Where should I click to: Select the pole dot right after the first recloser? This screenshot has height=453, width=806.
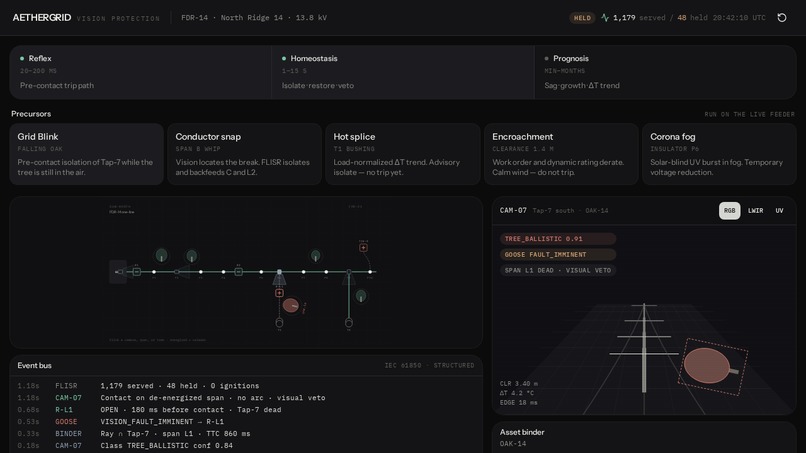[154, 271]
